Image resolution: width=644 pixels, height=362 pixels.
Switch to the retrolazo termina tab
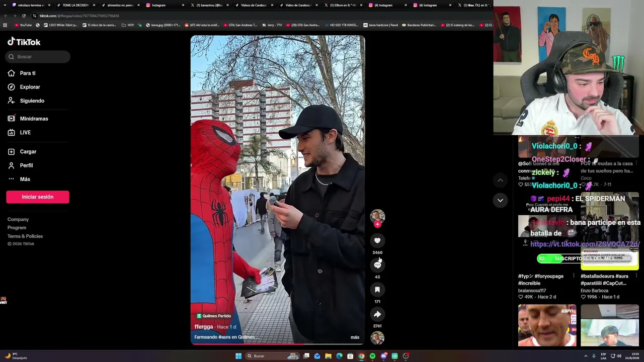tap(31, 5)
